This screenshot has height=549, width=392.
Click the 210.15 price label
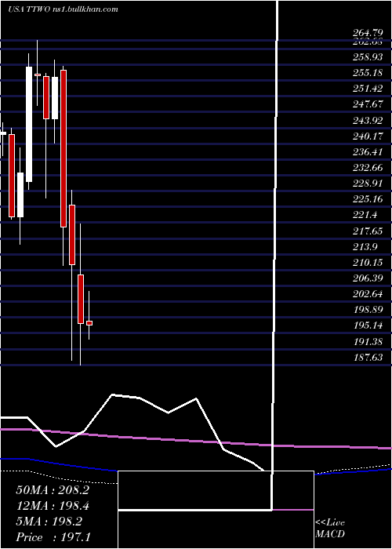click(367, 262)
